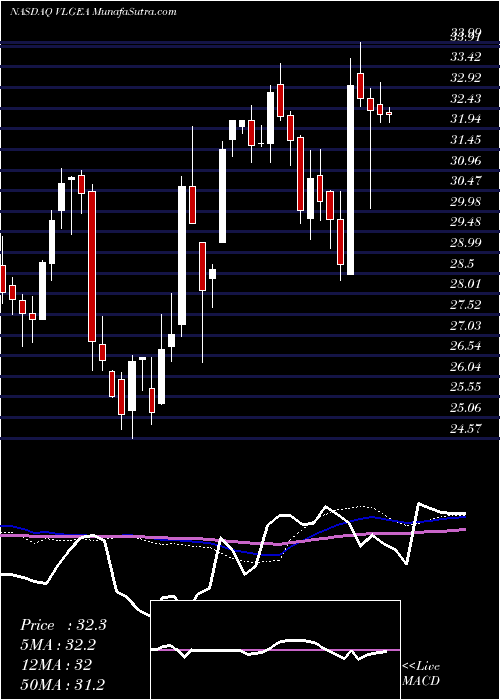Screen dimensions: 500x700
Task: Click the 28.99 price axis label
Action: 466,243
